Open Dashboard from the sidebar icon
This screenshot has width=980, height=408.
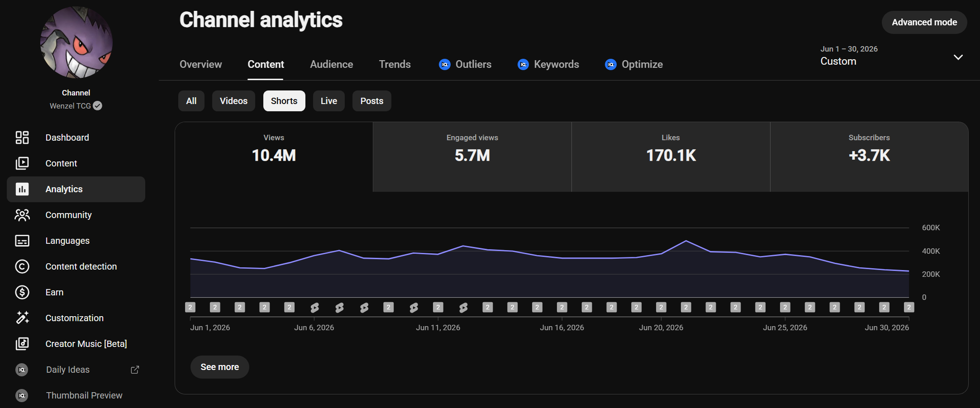(x=22, y=138)
